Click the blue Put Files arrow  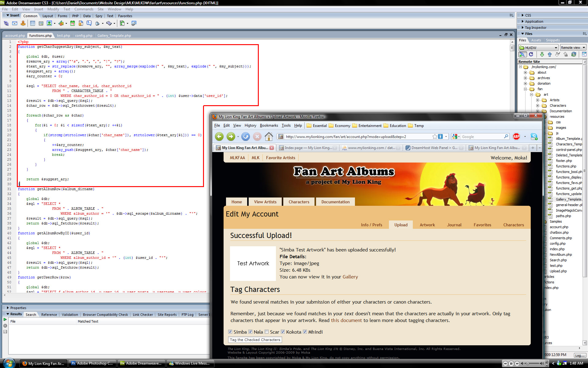point(549,54)
